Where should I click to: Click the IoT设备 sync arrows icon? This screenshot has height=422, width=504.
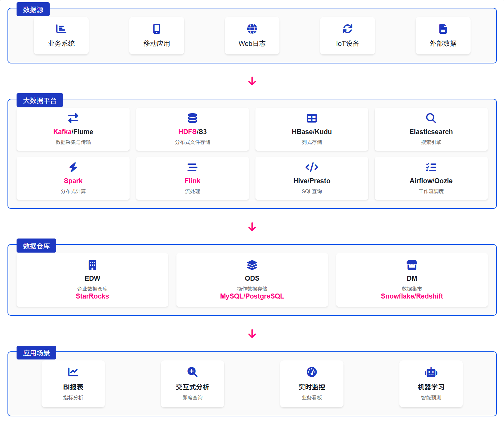[x=348, y=29]
